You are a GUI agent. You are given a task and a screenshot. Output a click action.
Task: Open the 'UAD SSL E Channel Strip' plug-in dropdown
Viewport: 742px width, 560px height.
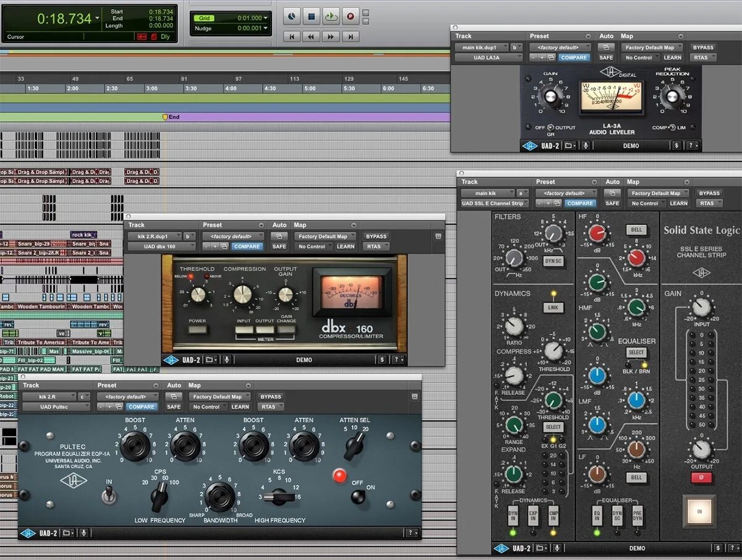[495, 203]
